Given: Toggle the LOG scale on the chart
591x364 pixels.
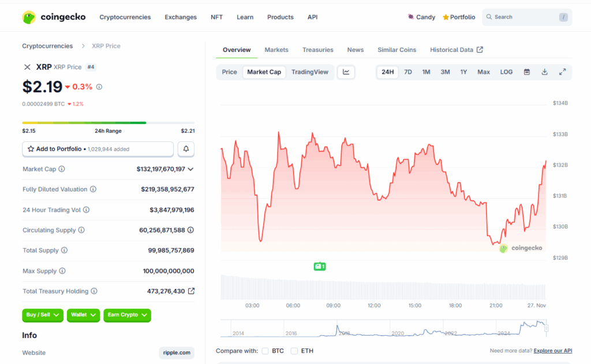Looking at the screenshot, I should [x=506, y=72].
